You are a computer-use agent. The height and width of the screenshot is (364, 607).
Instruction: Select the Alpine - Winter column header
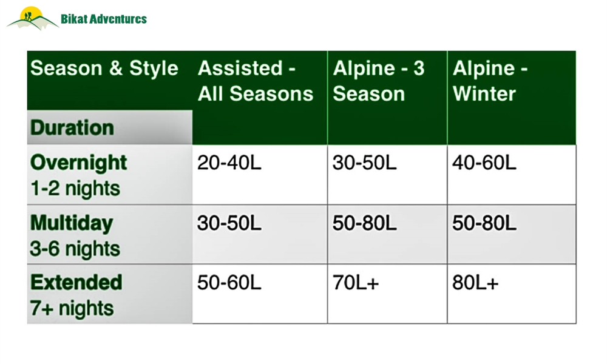point(511,98)
